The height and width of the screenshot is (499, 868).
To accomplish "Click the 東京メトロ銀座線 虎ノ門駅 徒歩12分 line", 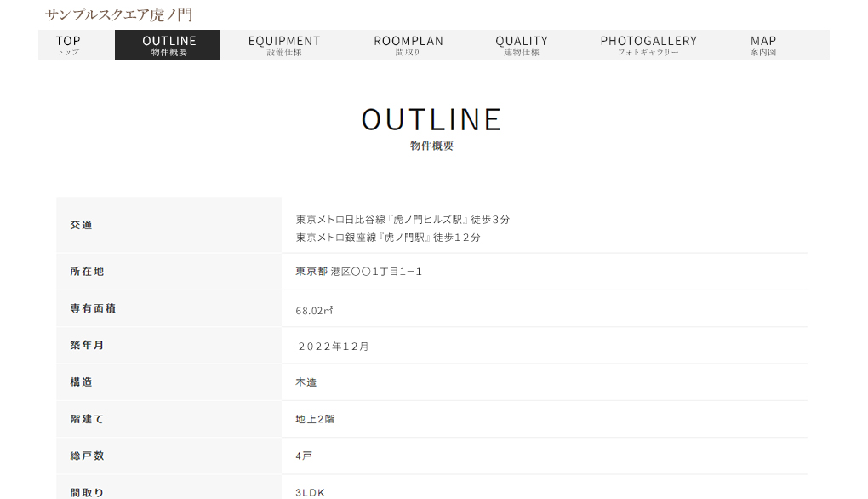I will [x=388, y=237].
